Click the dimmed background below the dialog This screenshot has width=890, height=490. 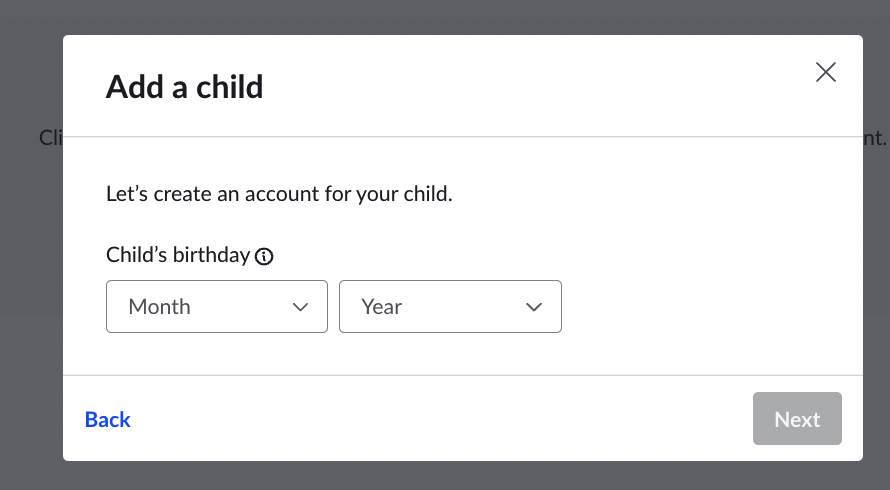pos(445,476)
